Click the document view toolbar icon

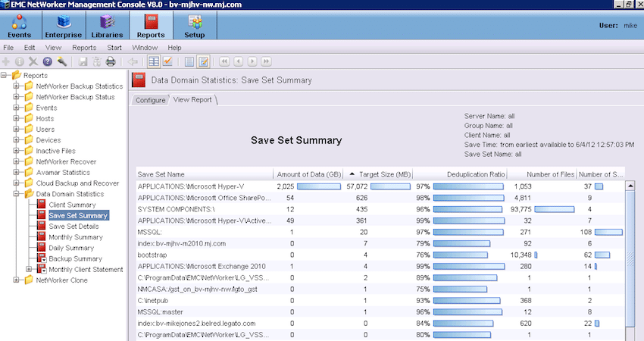click(189, 61)
